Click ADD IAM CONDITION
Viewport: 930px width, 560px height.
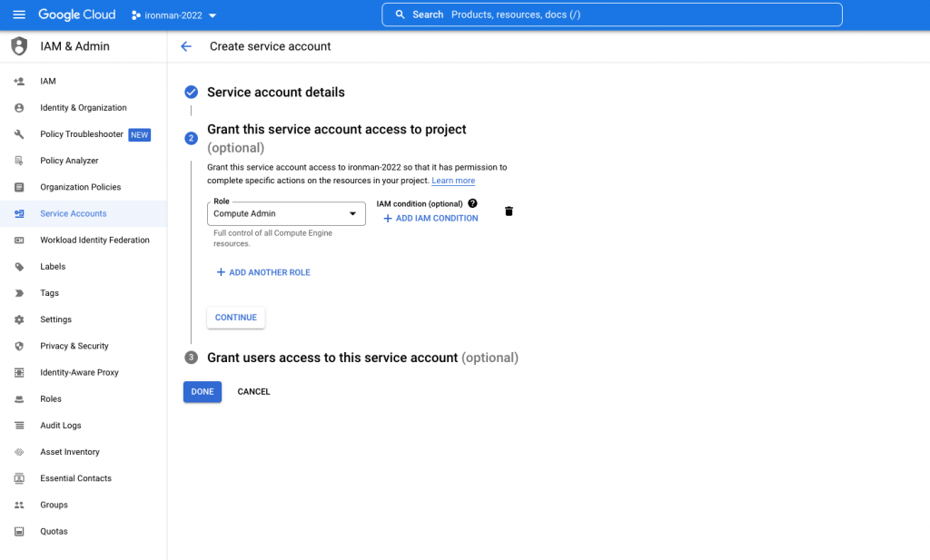(430, 218)
